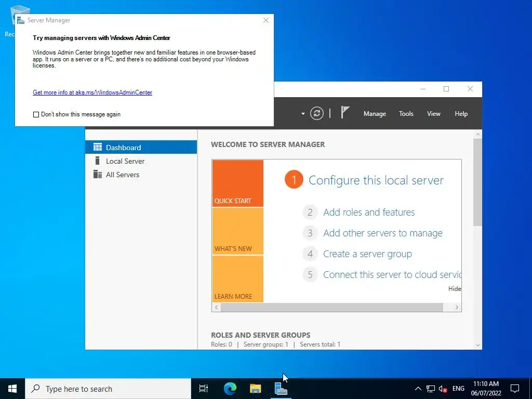Hide the welcome tile panel
This screenshot has height=399, width=532.
click(x=455, y=289)
